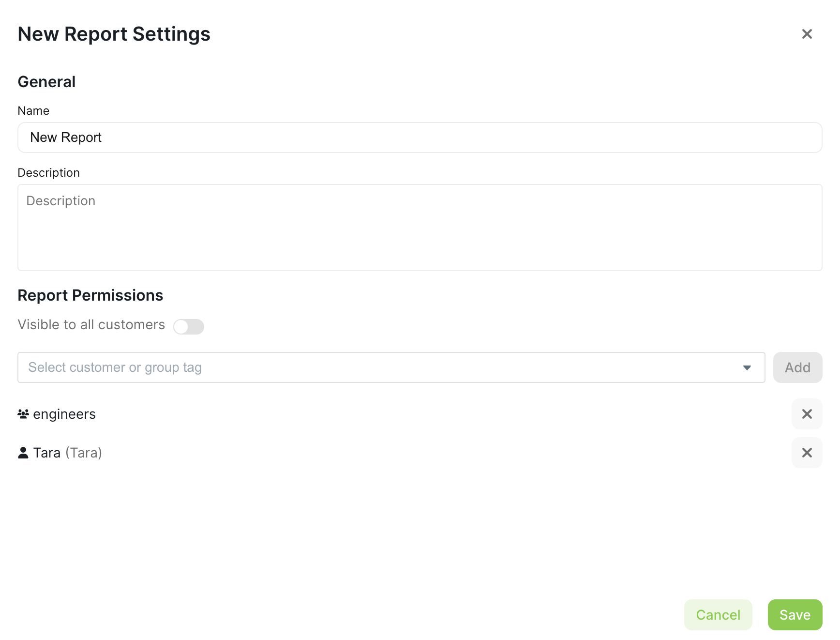Click the Description field label
Viewport: 840px width, 640px height.
point(48,173)
